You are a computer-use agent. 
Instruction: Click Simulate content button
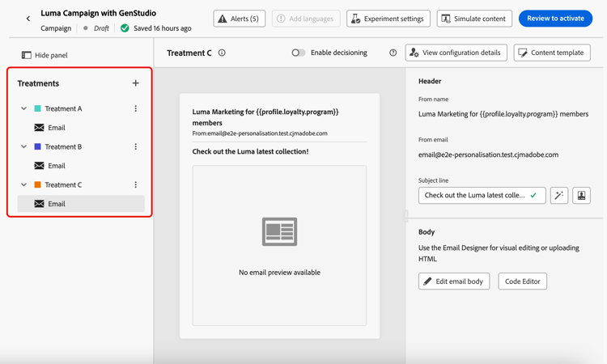474,19
